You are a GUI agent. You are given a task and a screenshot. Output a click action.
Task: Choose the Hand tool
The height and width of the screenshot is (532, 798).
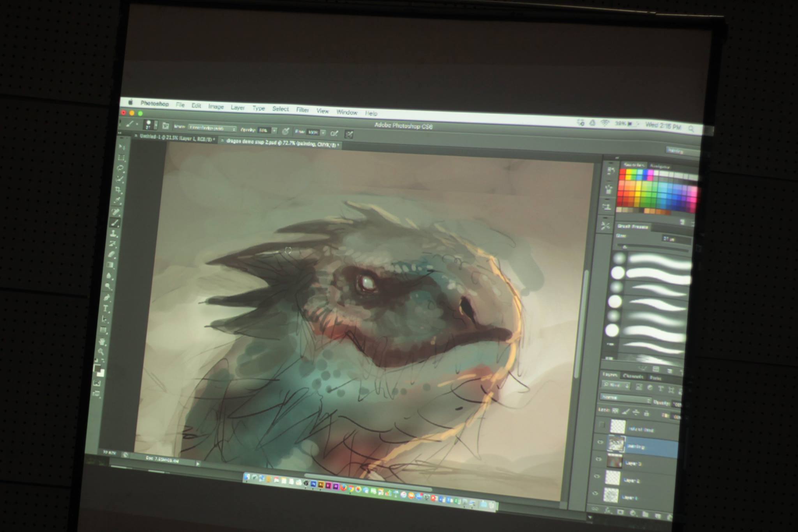(x=102, y=342)
